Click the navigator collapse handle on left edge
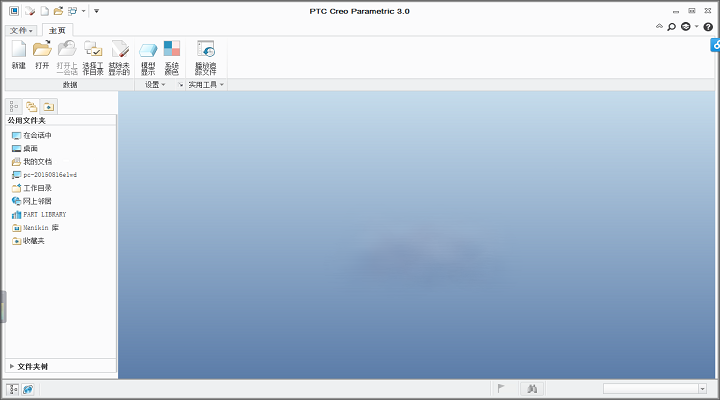720x400 pixels. [x=3, y=306]
